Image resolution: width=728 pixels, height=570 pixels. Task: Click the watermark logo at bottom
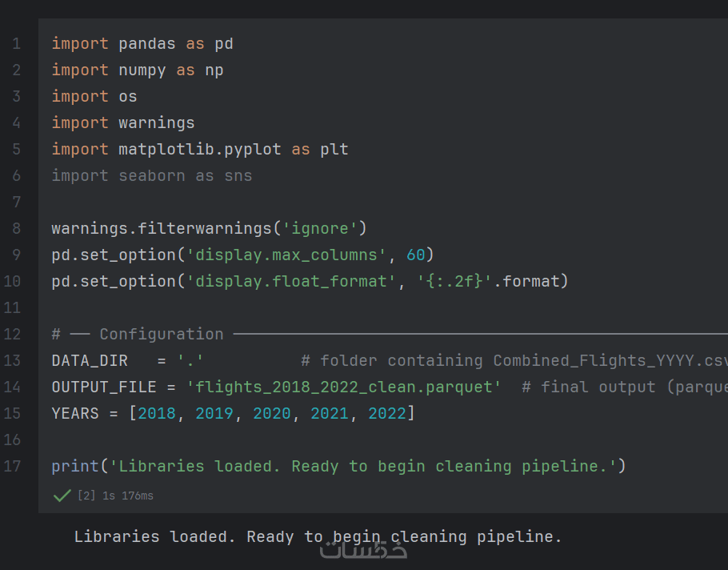(x=364, y=549)
